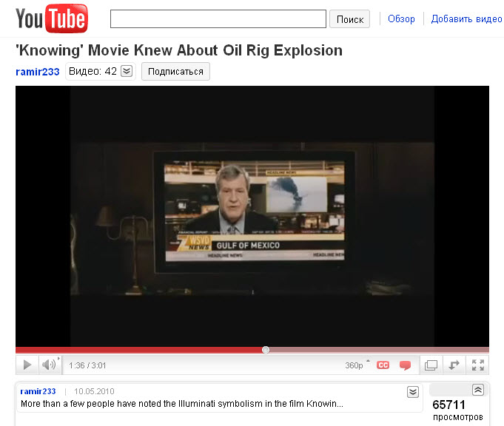Open the Обзор link
The height and width of the screenshot is (426, 504).
click(401, 19)
